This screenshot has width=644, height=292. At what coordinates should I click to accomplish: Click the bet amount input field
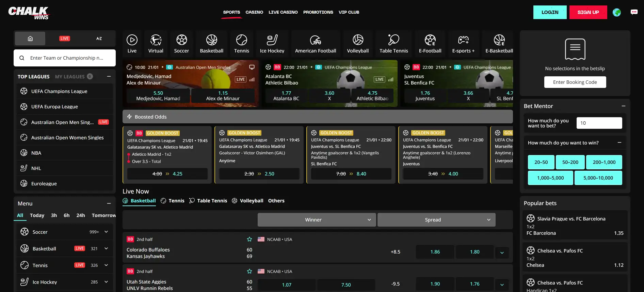[599, 123]
